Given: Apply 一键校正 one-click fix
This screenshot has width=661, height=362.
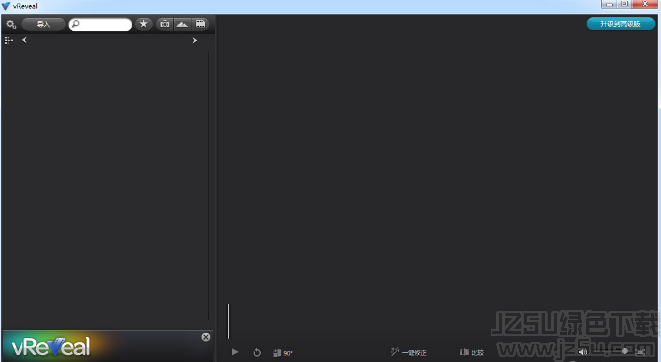Looking at the screenshot, I should pos(408,352).
